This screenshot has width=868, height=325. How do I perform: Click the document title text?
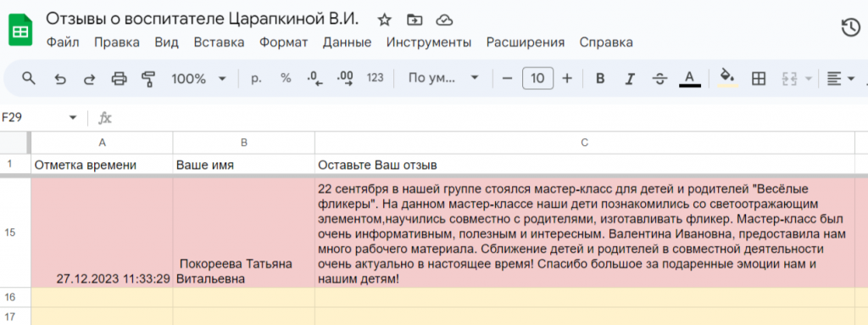tap(202, 20)
